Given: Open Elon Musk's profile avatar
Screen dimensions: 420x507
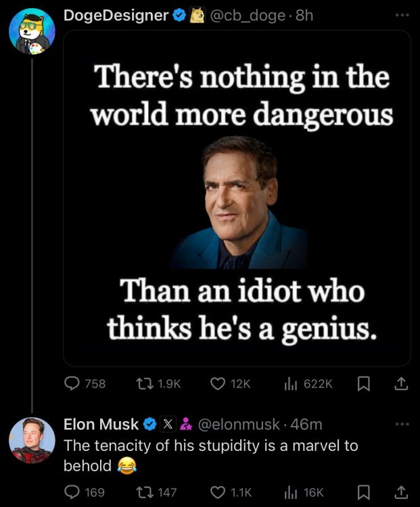Looking at the screenshot, I should [x=32, y=440].
